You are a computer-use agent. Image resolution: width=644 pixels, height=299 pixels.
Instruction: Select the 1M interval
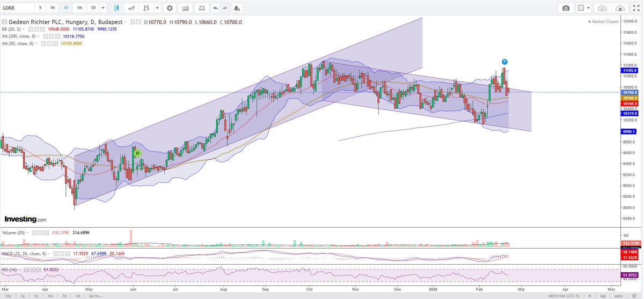click(x=79, y=8)
